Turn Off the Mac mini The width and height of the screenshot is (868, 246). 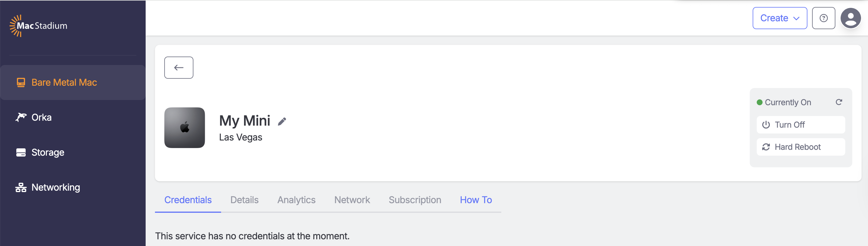(801, 125)
